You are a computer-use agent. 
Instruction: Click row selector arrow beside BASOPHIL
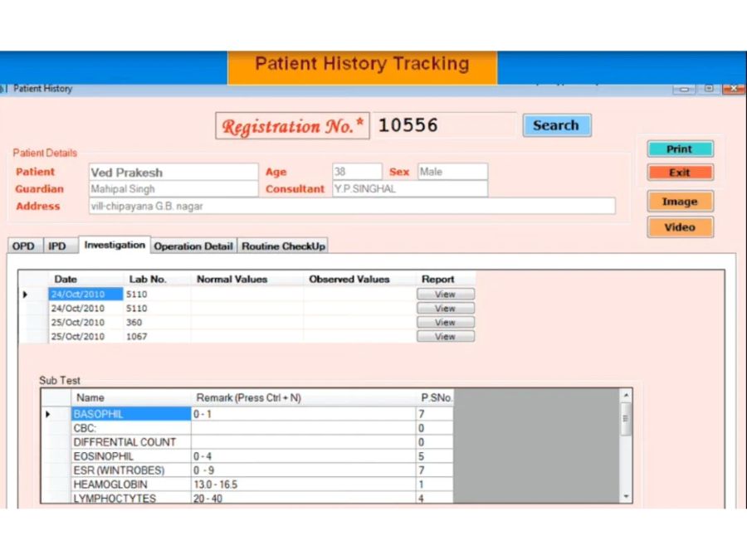point(48,414)
